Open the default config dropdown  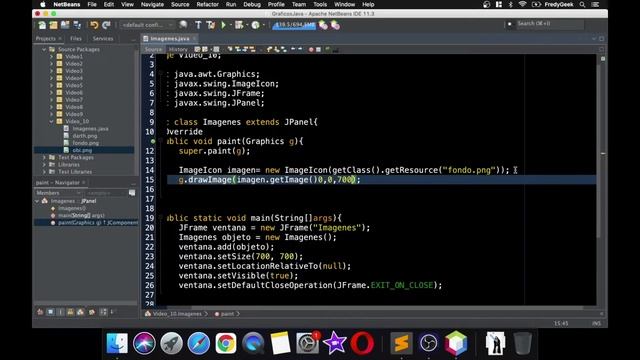pyautogui.click(x=147, y=25)
